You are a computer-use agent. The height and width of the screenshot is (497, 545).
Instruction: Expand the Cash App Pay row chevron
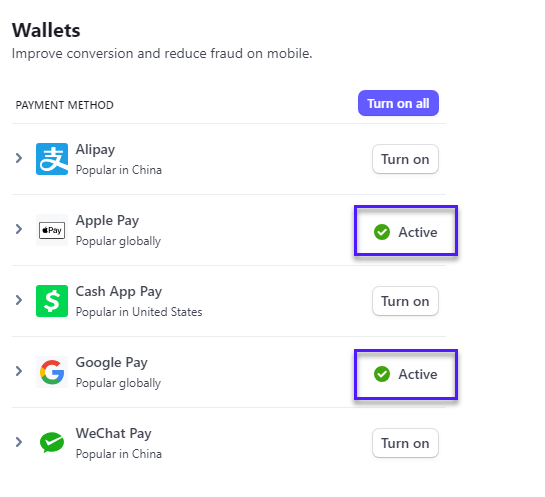pos(19,300)
